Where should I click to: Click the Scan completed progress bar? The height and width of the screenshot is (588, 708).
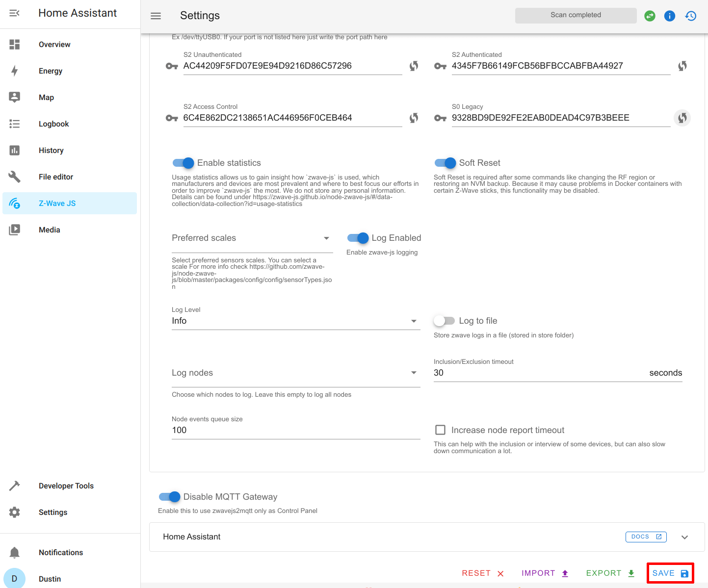click(576, 15)
